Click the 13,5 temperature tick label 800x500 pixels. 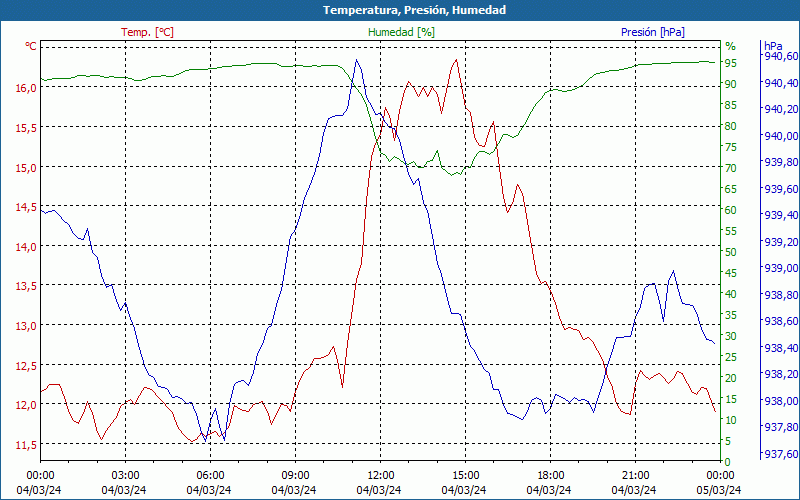click(26, 286)
